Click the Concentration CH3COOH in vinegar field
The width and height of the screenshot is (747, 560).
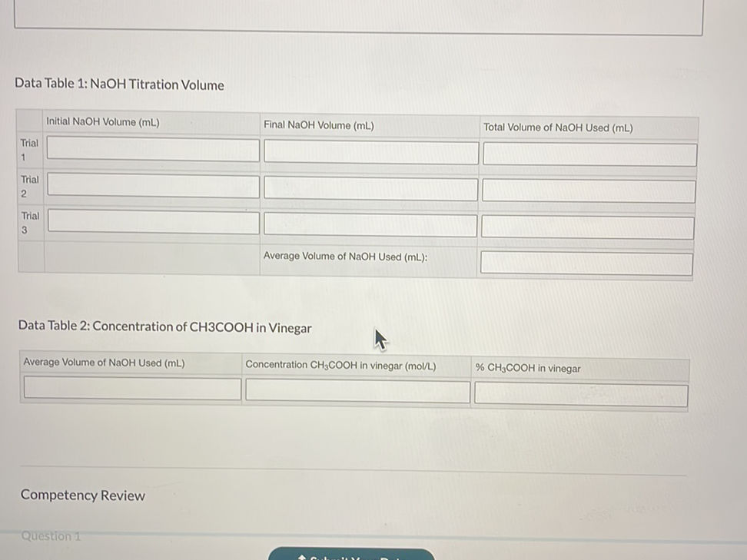click(x=357, y=391)
